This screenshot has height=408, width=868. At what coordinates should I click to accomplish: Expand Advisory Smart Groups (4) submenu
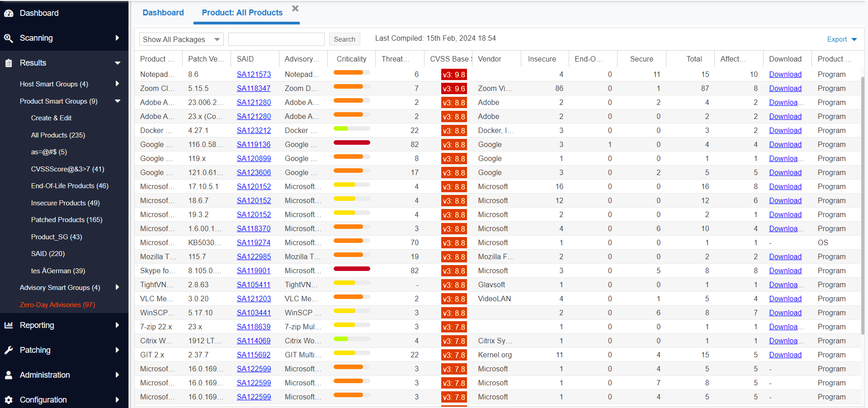click(118, 287)
